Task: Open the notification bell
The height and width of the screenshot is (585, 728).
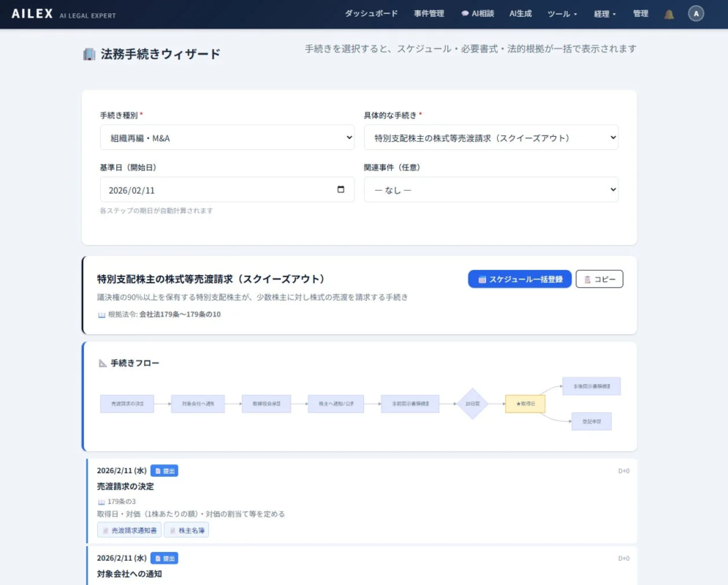Action: tap(669, 13)
